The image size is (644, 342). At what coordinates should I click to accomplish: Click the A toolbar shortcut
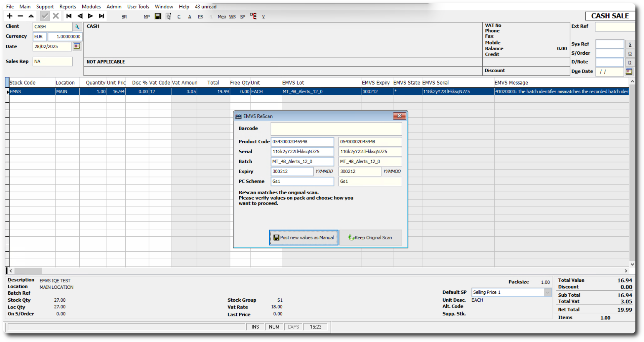[190, 17]
